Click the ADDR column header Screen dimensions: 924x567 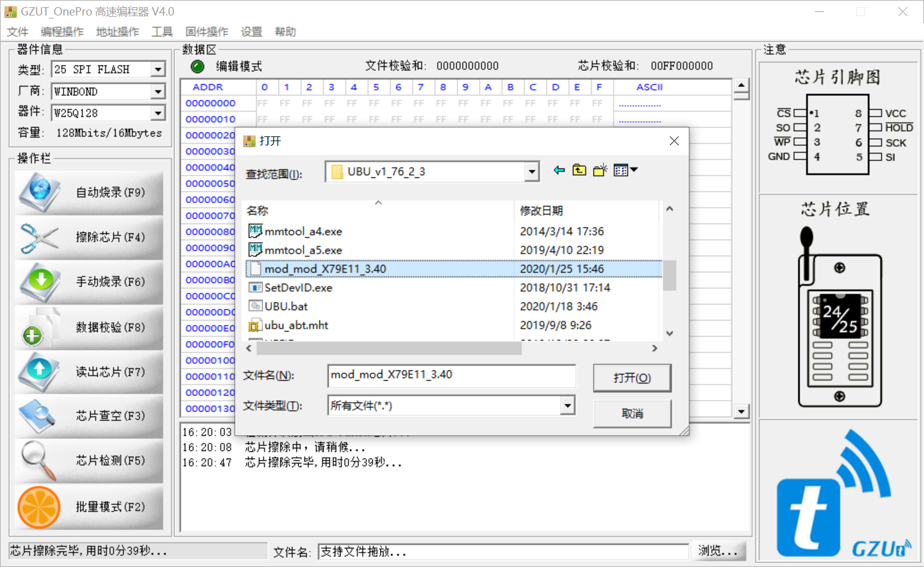(208, 87)
